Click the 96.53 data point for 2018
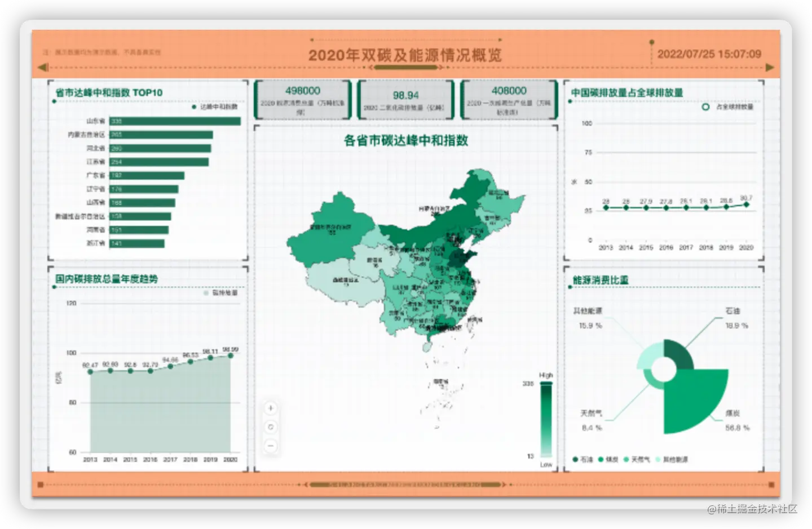The image size is (812, 529). coord(191,362)
